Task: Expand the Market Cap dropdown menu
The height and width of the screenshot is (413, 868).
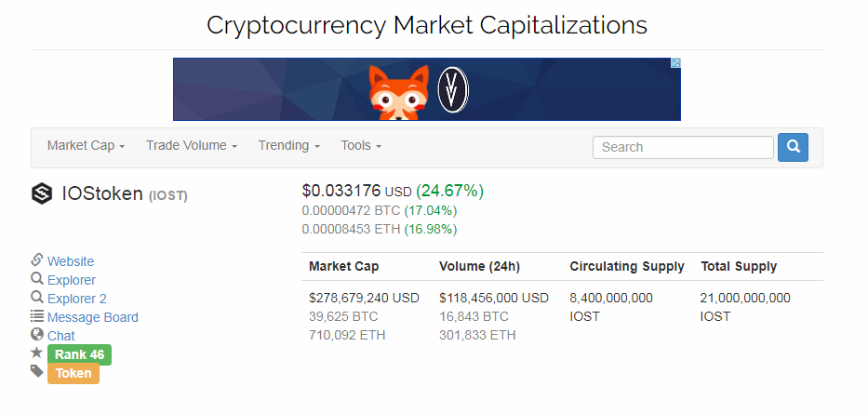Action: [x=86, y=146]
